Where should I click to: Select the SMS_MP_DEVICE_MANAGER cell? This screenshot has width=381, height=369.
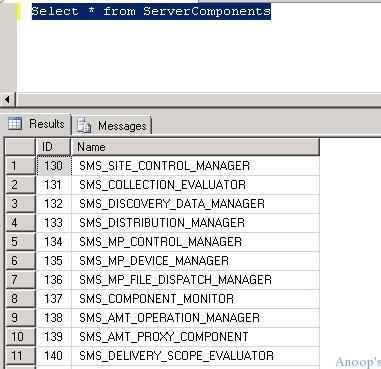click(x=195, y=261)
